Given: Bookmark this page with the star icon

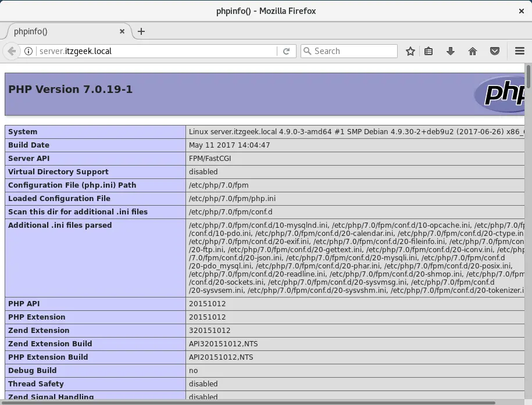Looking at the screenshot, I should 410,51.
